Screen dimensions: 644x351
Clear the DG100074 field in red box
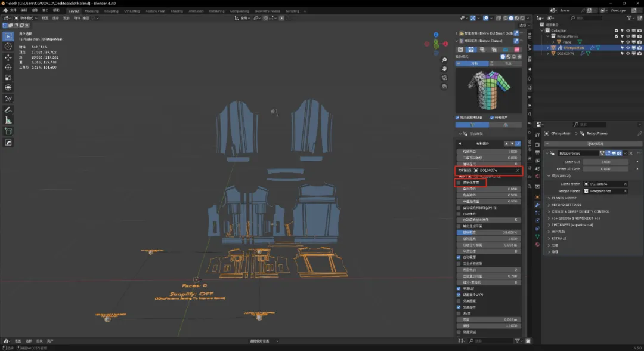point(517,171)
